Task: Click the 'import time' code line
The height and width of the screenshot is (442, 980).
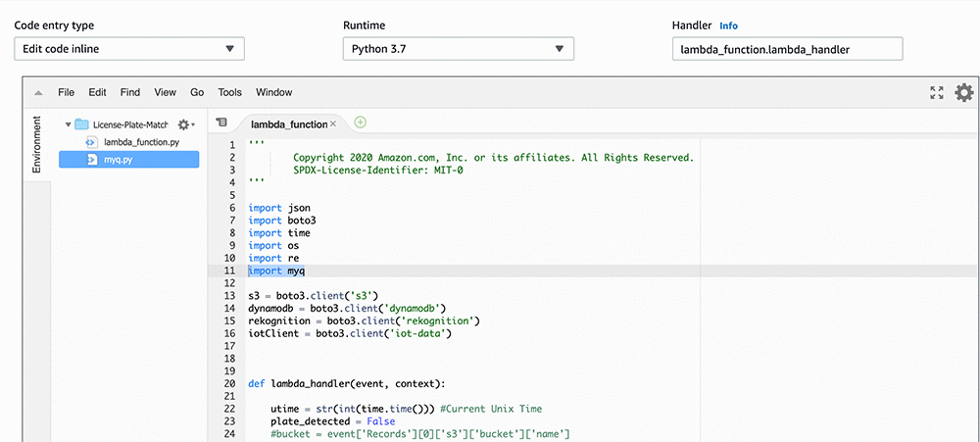Action: 279,232
